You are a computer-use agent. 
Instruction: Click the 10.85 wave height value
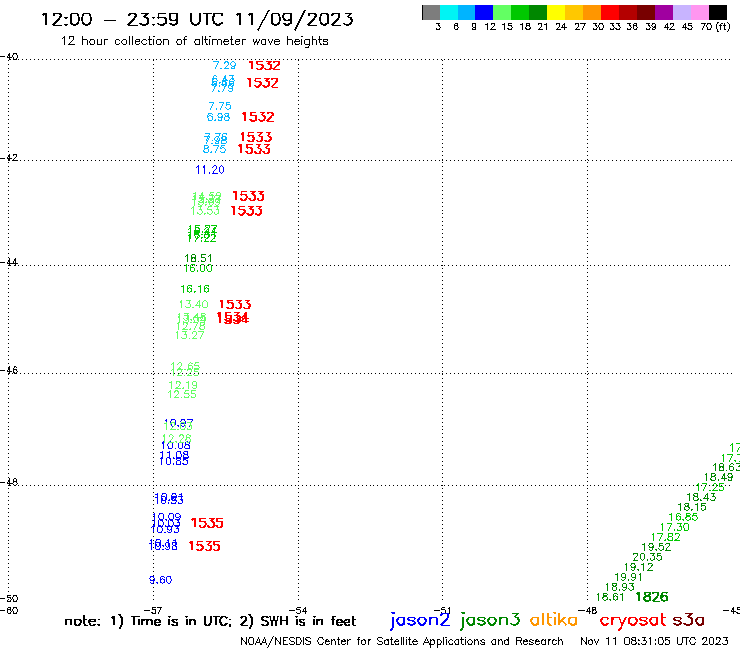tap(174, 461)
